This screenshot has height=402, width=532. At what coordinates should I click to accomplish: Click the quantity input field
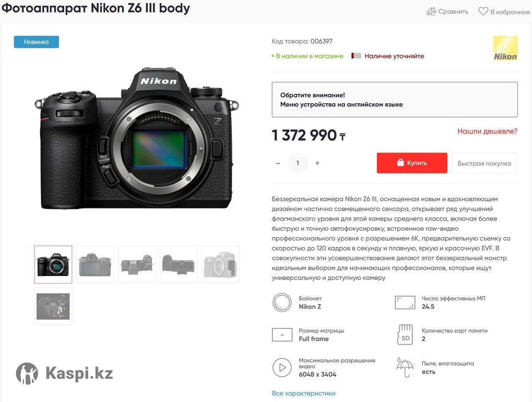pyautogui.click(x=297, y=163)
